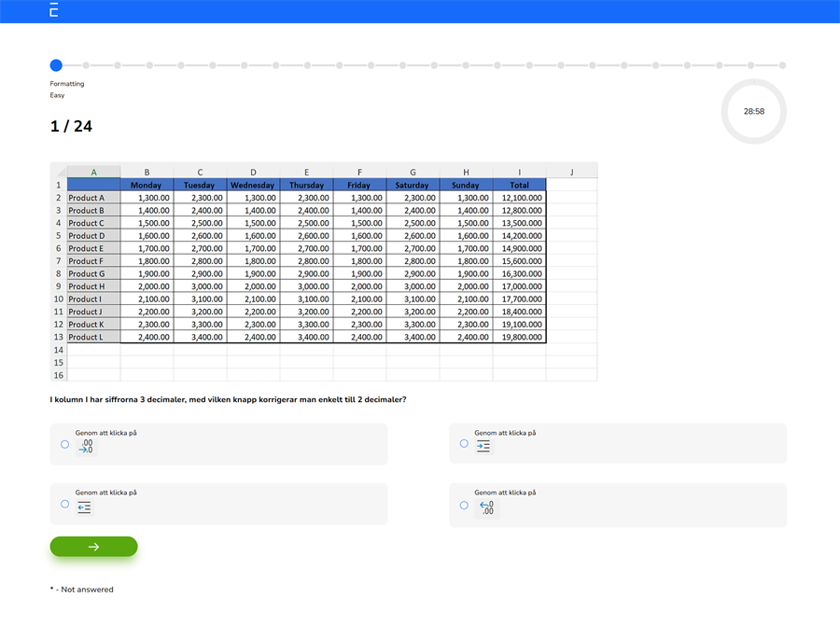Viewport: 840px width, 625px height.
Task: Select the Product L cell
Action: pyautogui.click(x=93, y=337)
